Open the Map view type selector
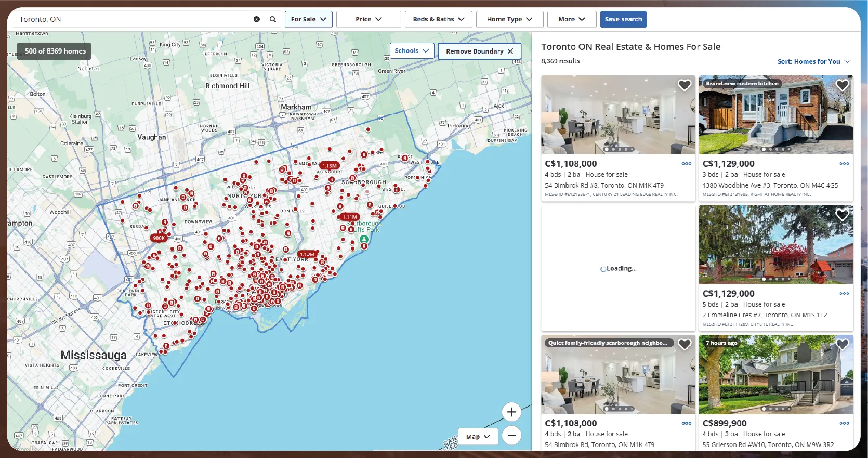868x458 pixels. coord(478,437)
